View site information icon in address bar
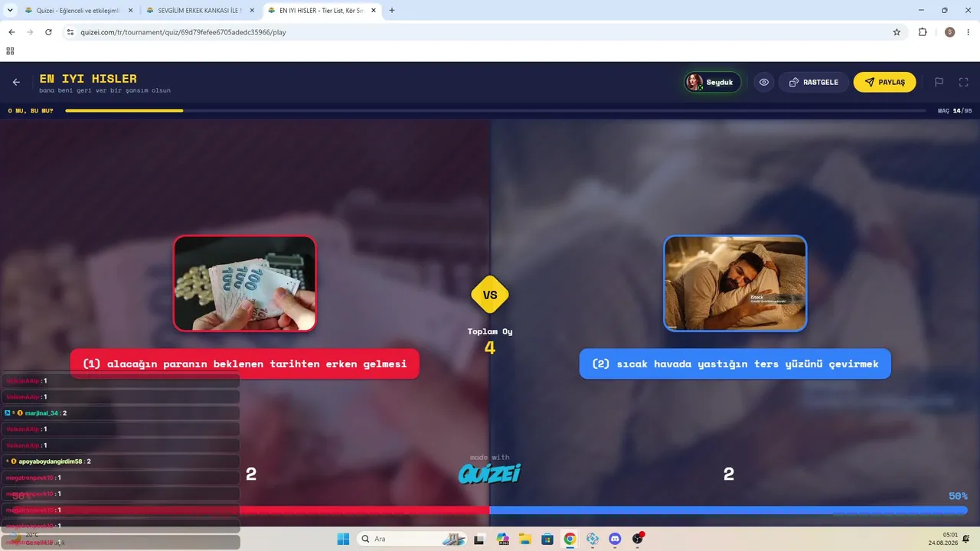The width and height of the screenshot is (980, 551). (70, 32)
